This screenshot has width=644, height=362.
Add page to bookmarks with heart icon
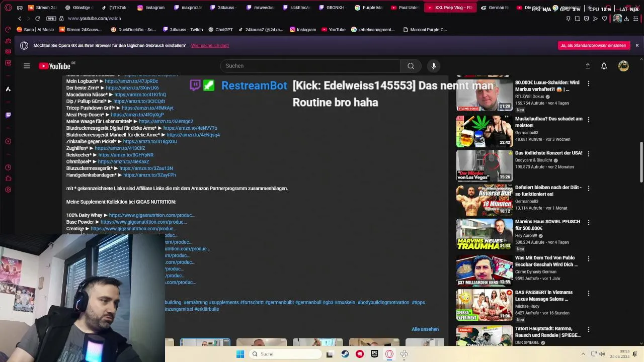point(604,19)
